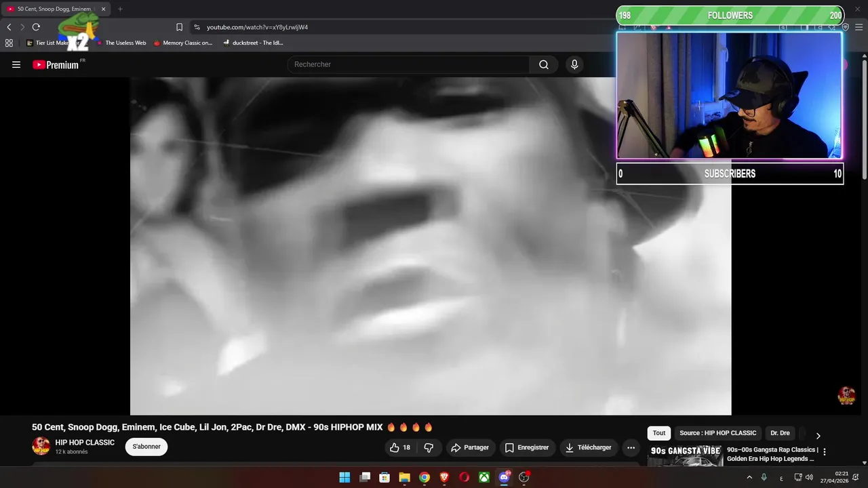This screenshot has height=488, width=868.
Task: Select the 50 Cent, Snoop Dogg tab
Action: (x=54, y=9)
